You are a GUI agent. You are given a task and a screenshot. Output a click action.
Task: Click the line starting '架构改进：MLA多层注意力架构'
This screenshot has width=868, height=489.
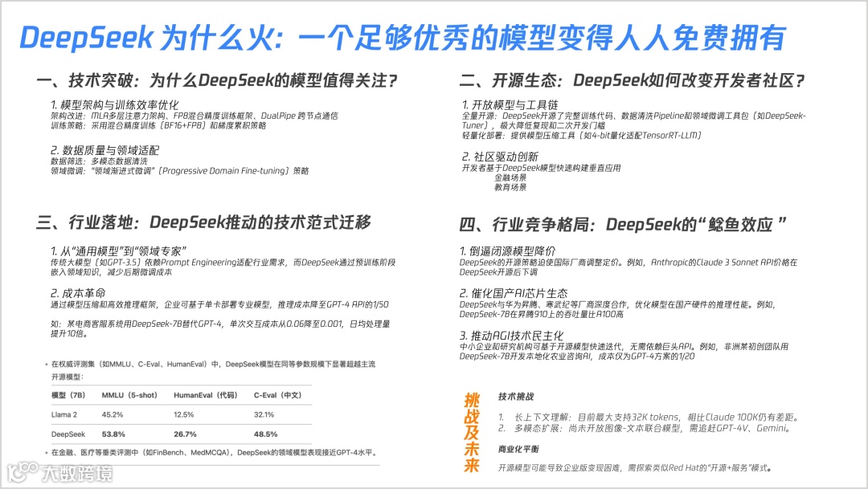pos(194,116)
